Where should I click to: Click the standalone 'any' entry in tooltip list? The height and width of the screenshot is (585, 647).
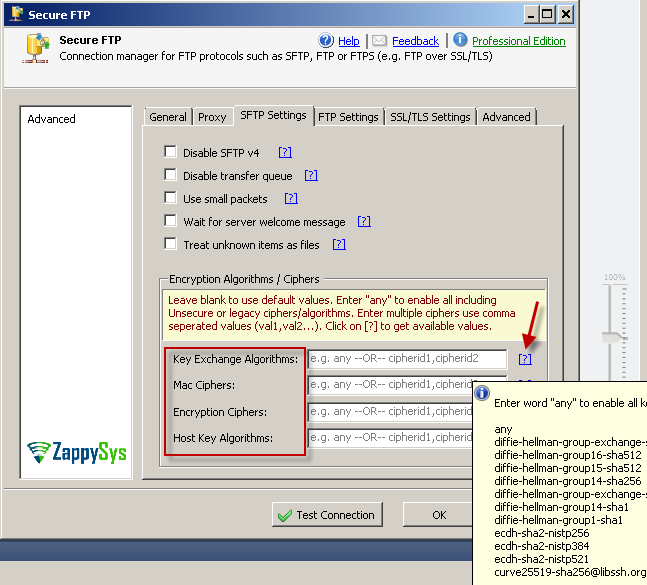pyautogui.click(x=503, y=429)
